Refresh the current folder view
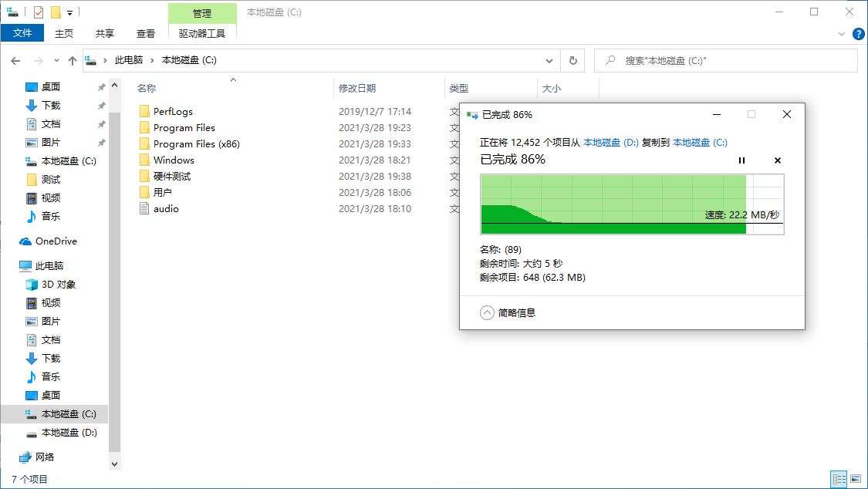Viewport: 868px width, 489px height. click(x=573, y=60)
